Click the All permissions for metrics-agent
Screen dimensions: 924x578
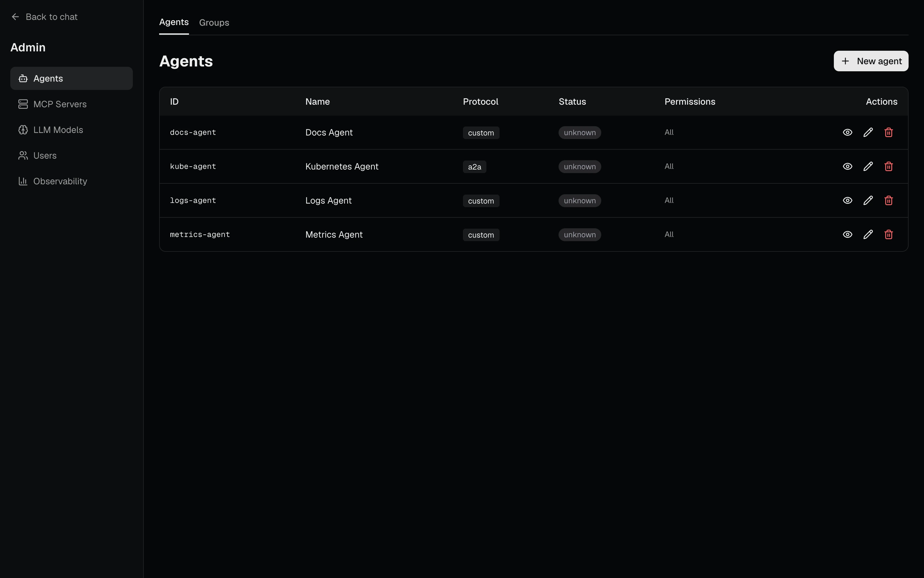669,234
